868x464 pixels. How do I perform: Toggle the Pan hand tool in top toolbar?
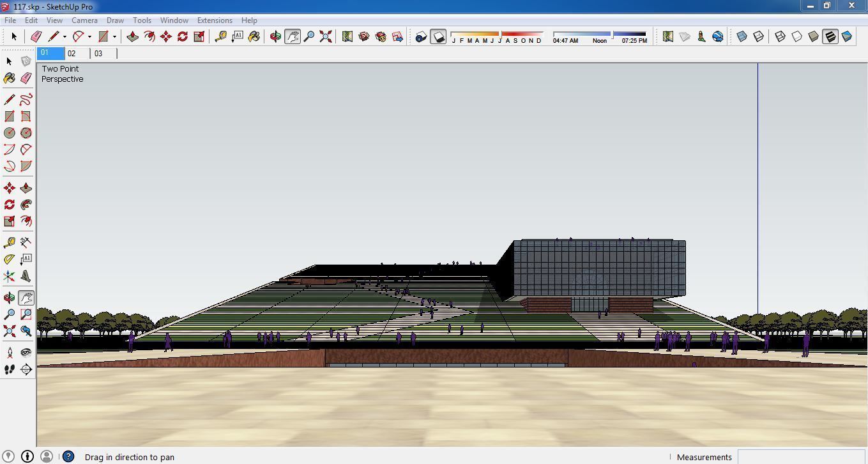point(293,36)
